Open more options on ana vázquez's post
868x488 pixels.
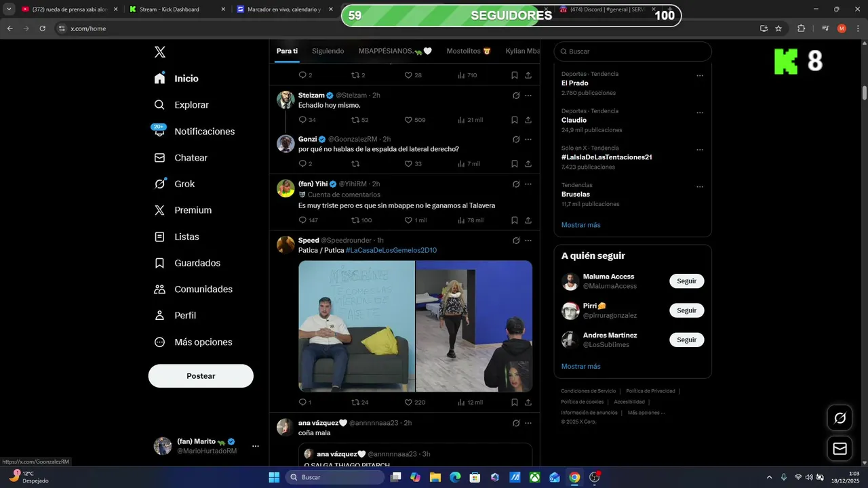[x=528, y=423]
